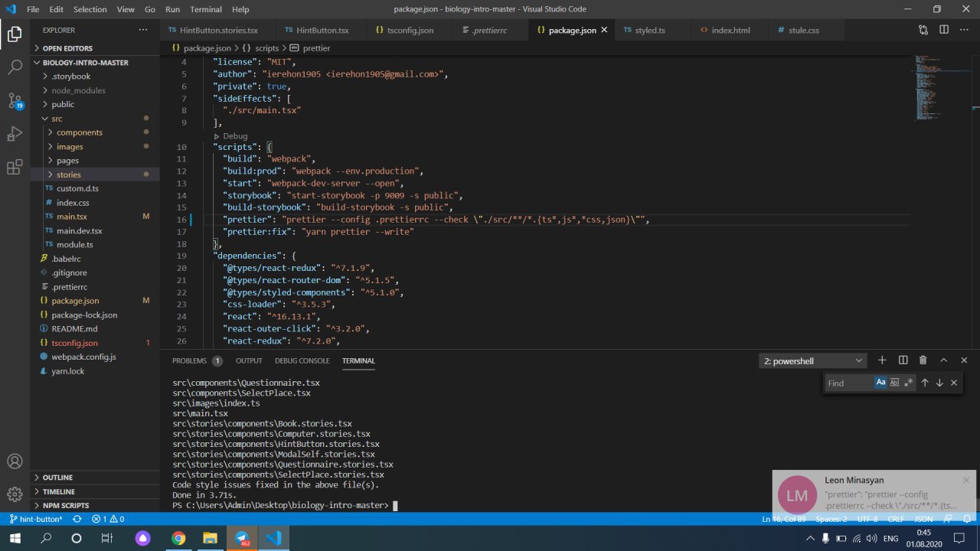Open the Explorer view in activity bar

click(x=15, y=34)
